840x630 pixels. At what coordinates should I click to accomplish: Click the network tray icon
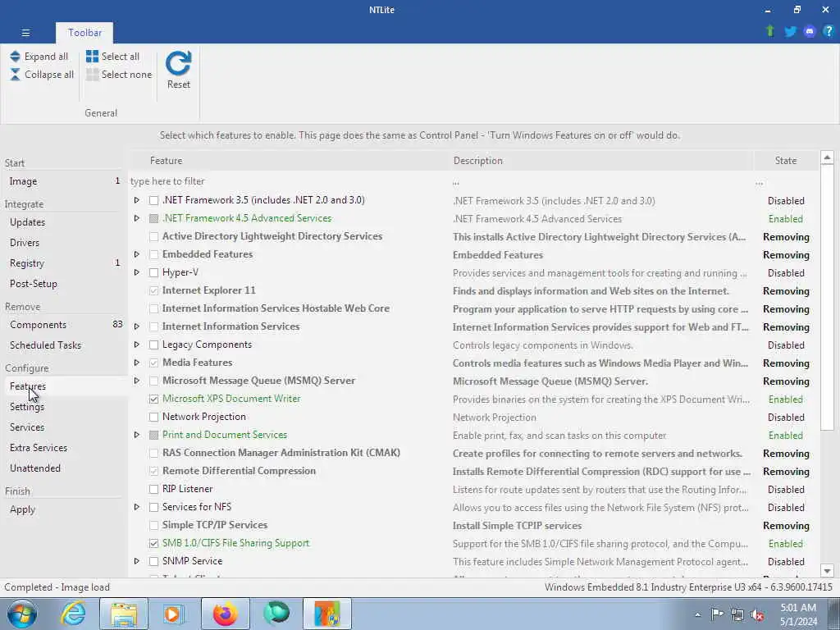(x=737, y=615)
